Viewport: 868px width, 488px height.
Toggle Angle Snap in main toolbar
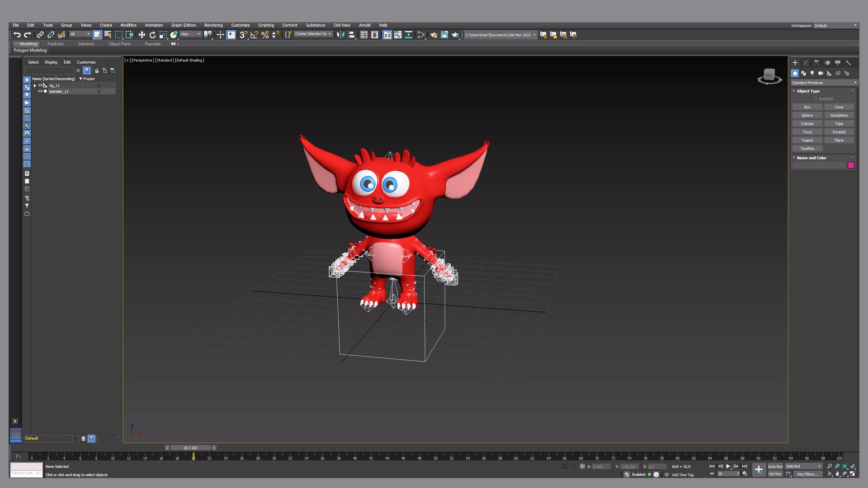254,35
